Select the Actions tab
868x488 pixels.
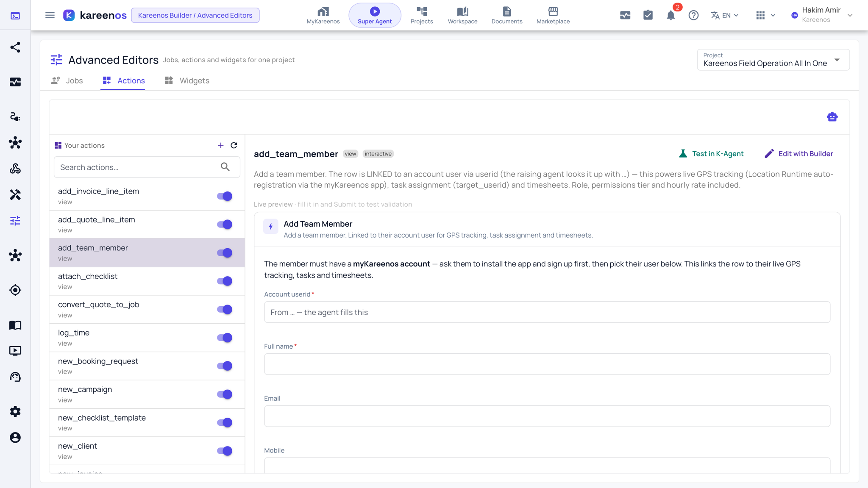[x=123, y=80]
